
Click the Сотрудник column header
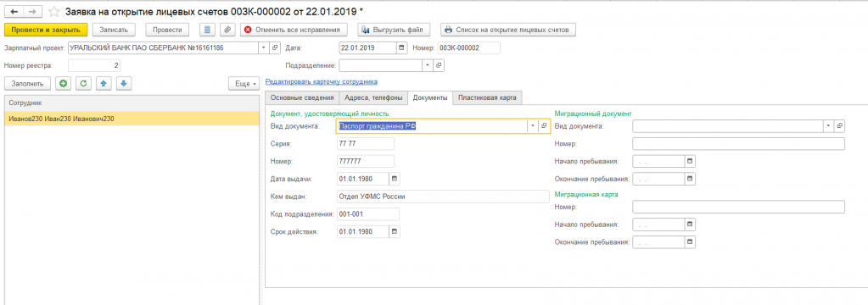(132, 103)
